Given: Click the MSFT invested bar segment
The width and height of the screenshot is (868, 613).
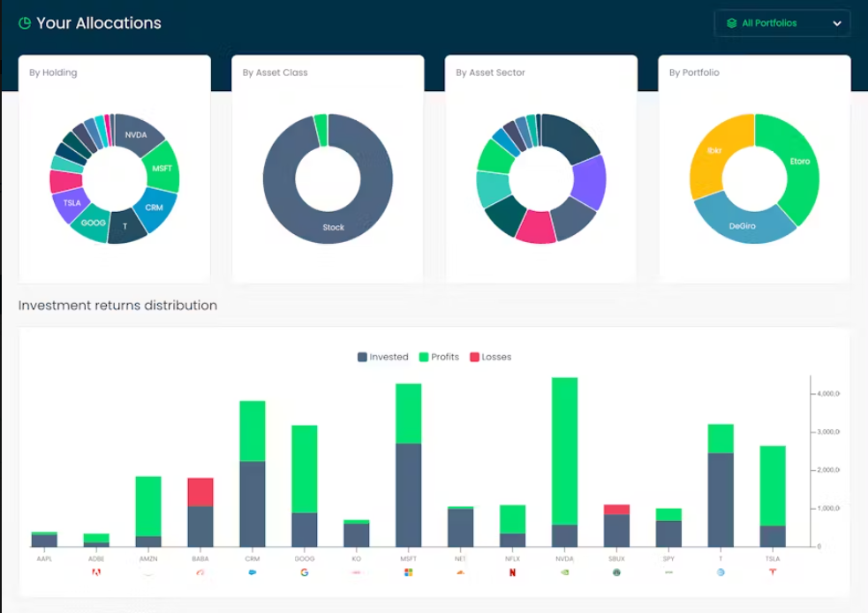Looking at the screenshot, I should pyautogui.click(x=409, y=495).
